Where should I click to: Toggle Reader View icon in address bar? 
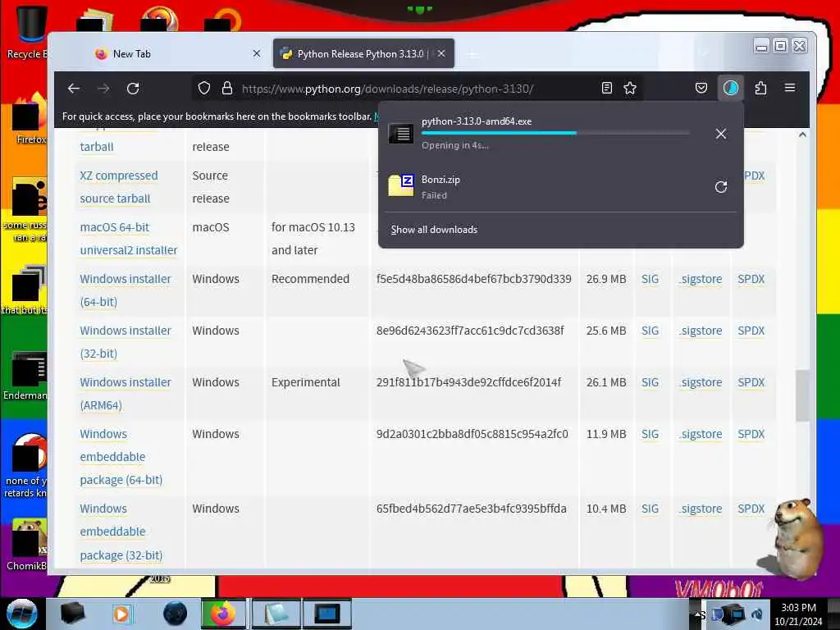pyautogui.click(x=606, y=88)
